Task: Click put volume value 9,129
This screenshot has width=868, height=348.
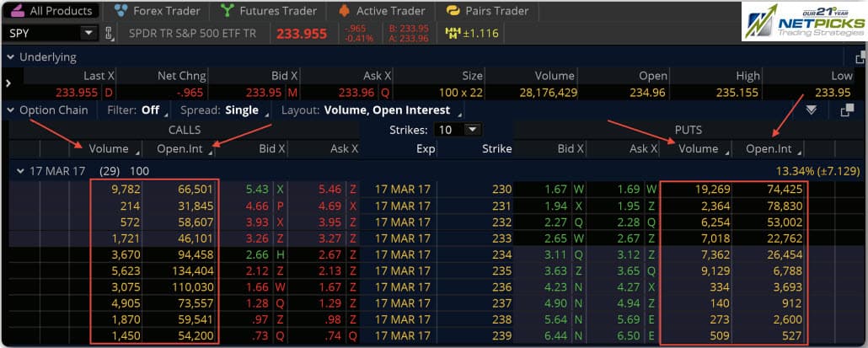Action: click(715, 270)
